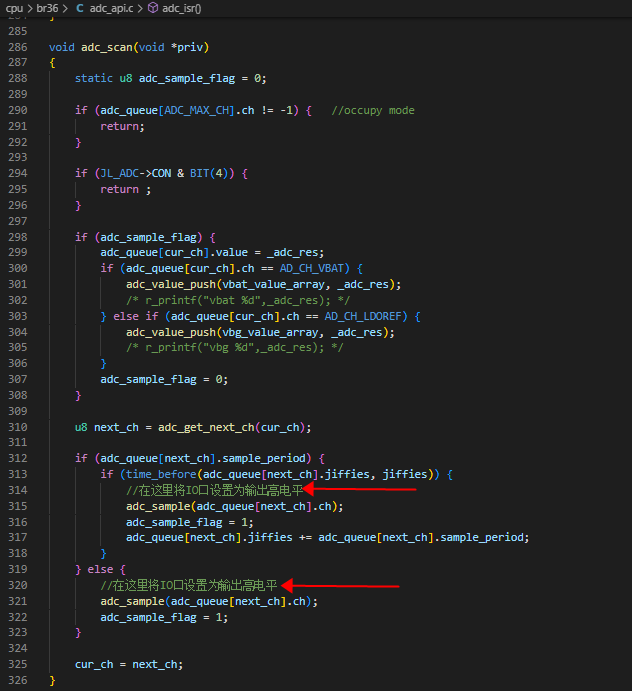Image resolution: width=632 pixels, height=691 pixels.
Task: Click 'ADC_MAX_CH' on line 290
Action: [x=196, y=110]
